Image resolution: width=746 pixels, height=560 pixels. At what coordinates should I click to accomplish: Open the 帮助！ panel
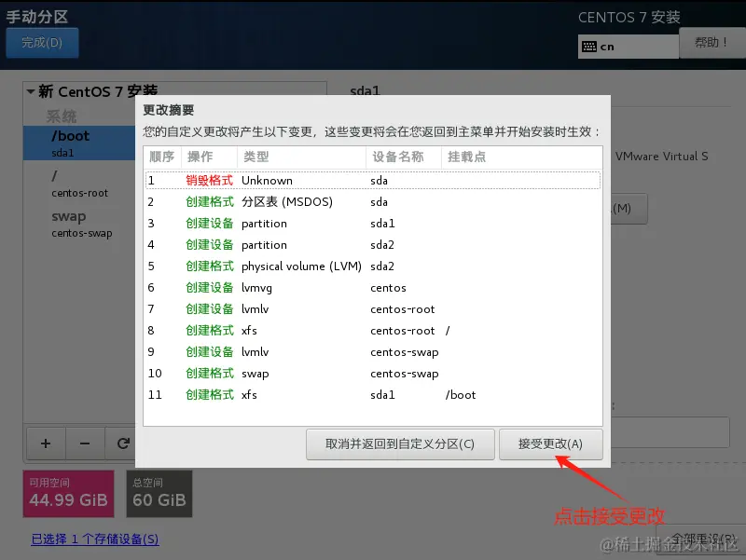712,45
